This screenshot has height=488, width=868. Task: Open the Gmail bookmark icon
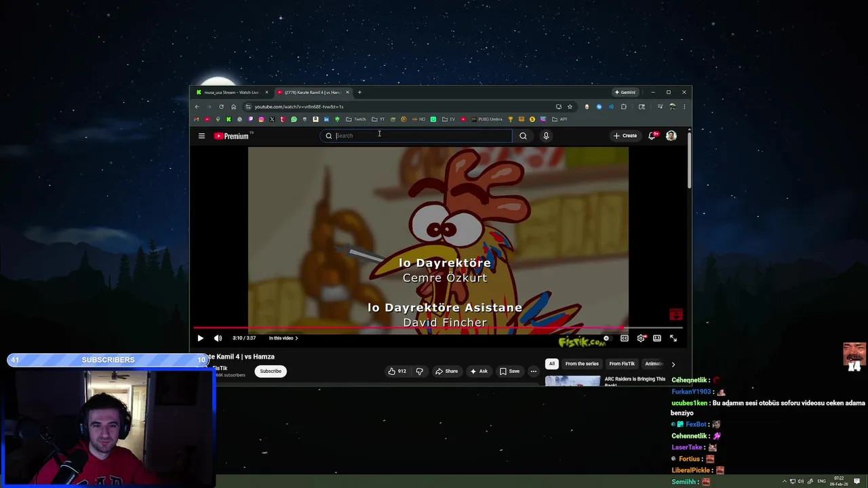click(196, 119)
